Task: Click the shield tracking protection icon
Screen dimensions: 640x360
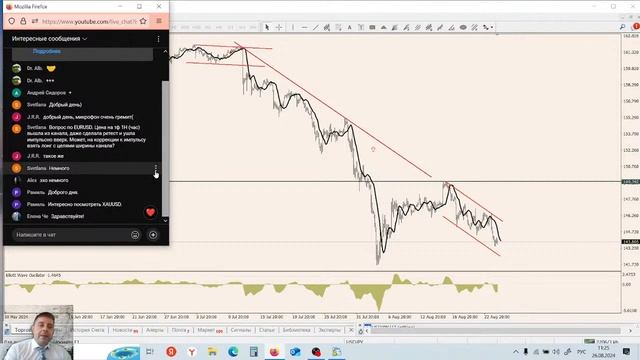Action: click(x=12, y=21)
